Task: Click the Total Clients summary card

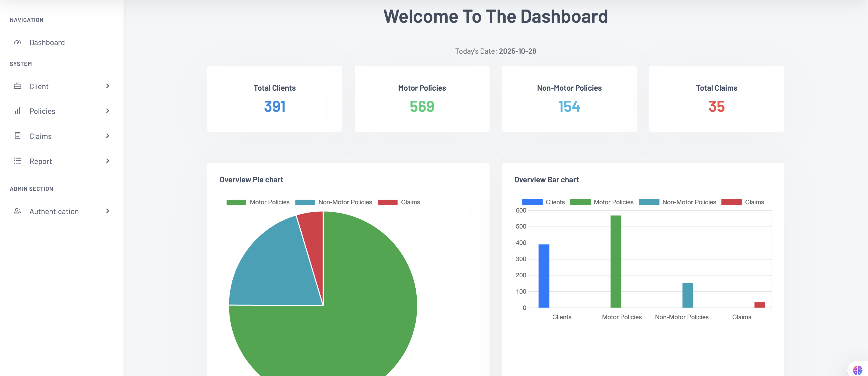Action: [275, 99]
